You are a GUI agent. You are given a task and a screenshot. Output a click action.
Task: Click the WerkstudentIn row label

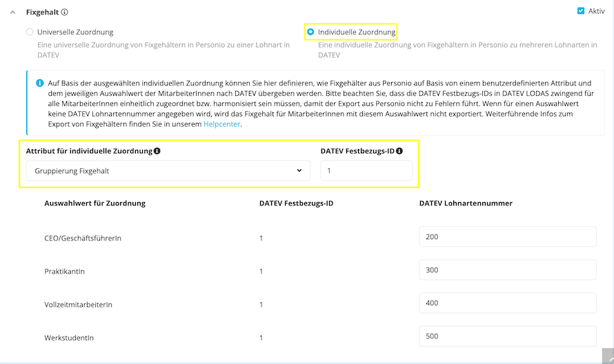[x=69, y=338]
